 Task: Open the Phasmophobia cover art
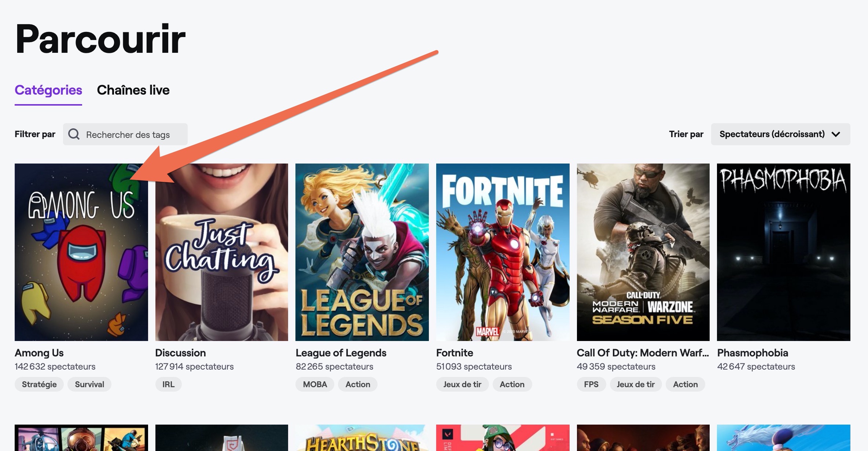pos(784,252)
